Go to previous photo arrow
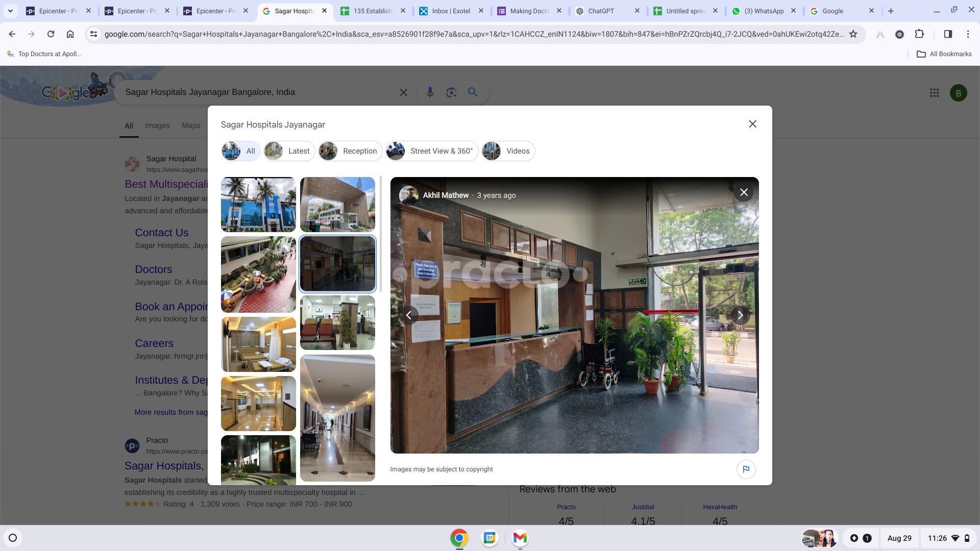The width and height of the screenshot is (980, 551). click(409, 315)
